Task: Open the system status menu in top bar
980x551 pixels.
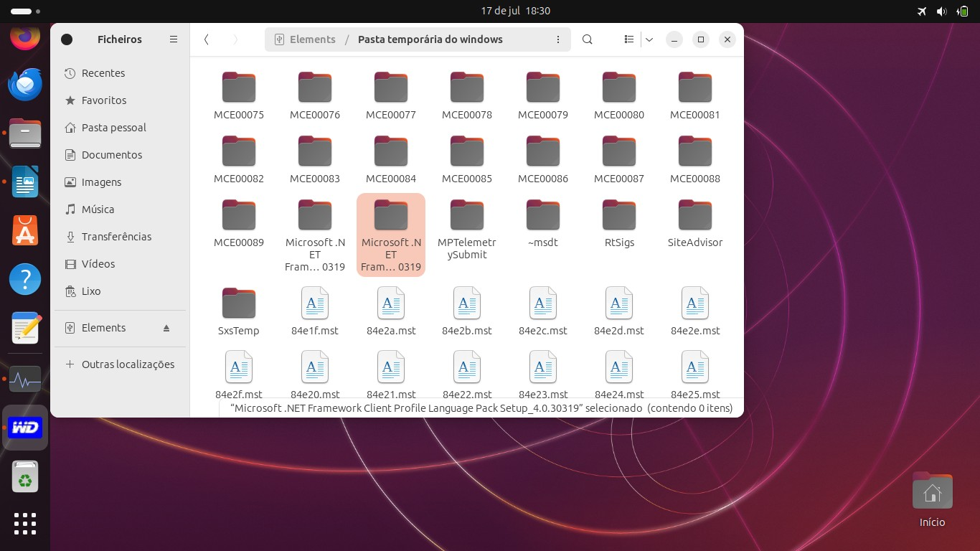Action: [942, 11]
